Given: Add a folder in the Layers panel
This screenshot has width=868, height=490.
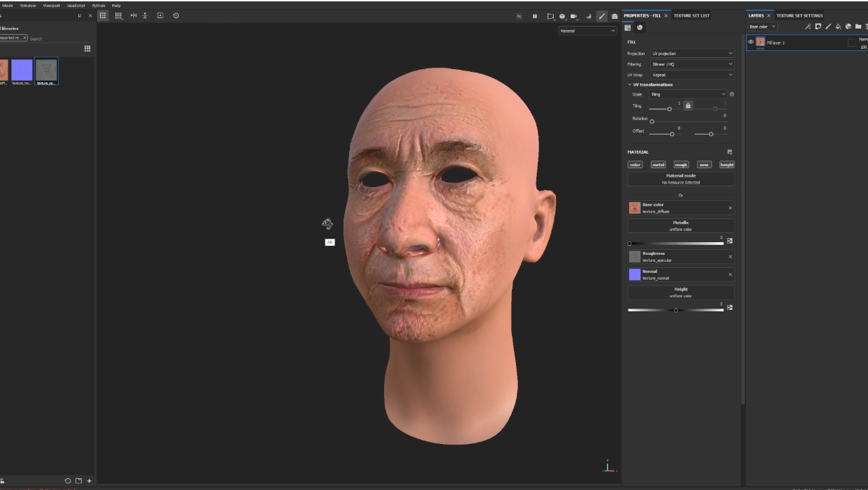Looking at the screenshot, I should pyautogui.click(x=858, y=27).
